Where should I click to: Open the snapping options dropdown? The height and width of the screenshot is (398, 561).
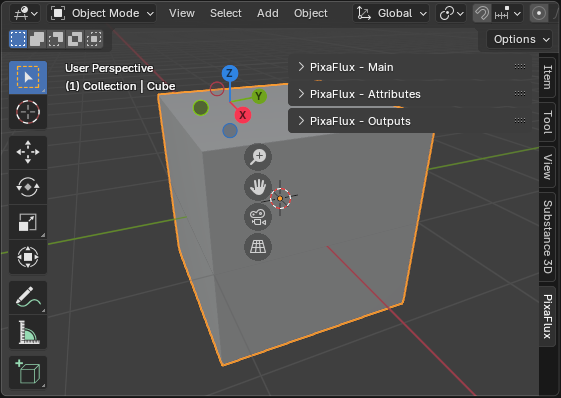tap(507, 14)
